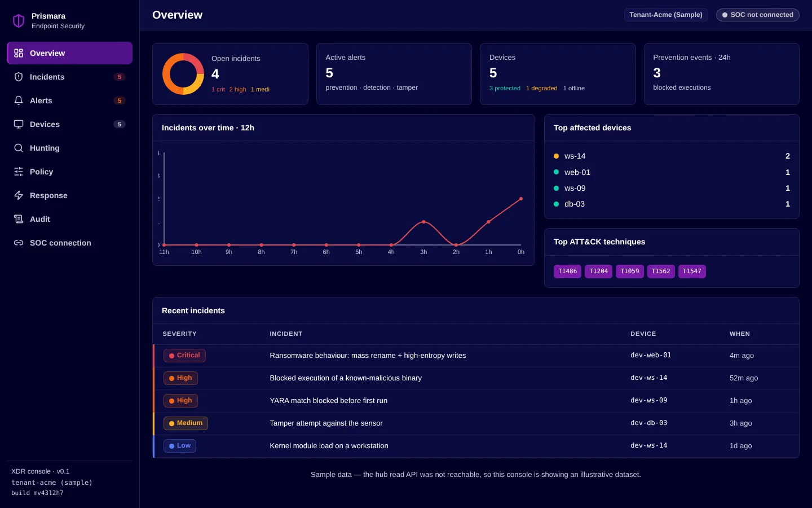The height and width of the screenshot is (508, 812).
Task: Select db-03 in Top affected devices
Action: point(672,204)
